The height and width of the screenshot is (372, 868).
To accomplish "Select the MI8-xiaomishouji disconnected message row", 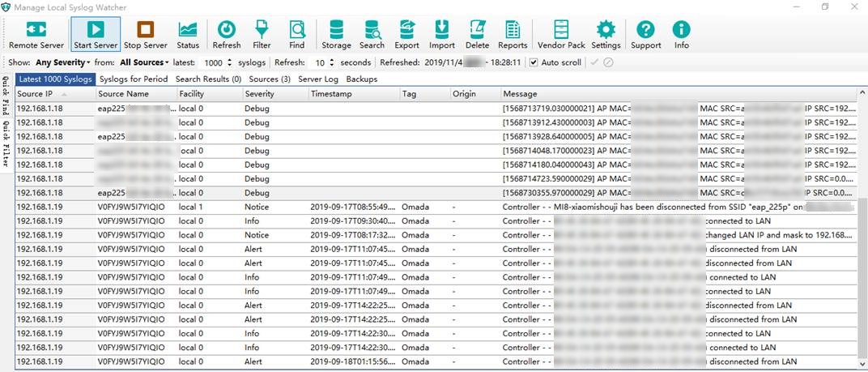I will tap(436, 207).
